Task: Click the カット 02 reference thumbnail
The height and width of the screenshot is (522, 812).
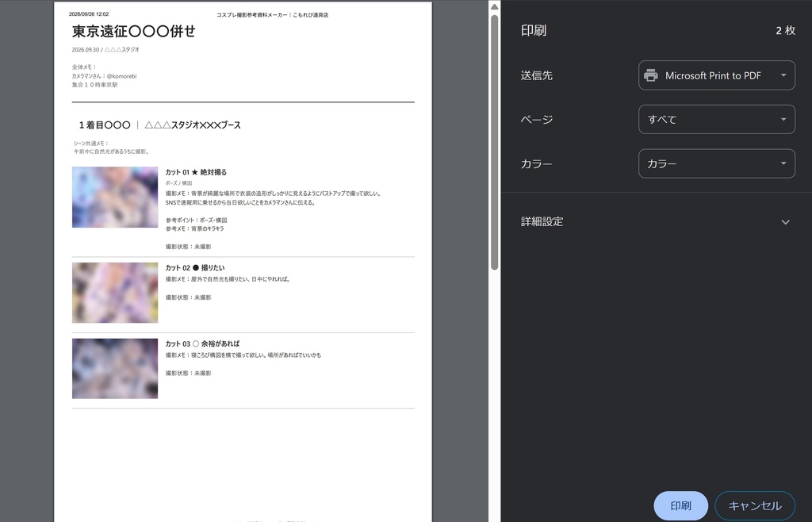Action: (115, 293)
